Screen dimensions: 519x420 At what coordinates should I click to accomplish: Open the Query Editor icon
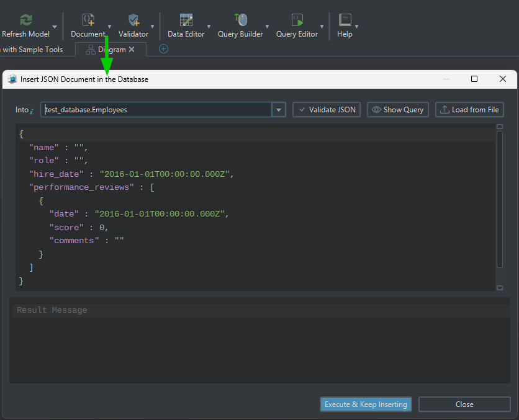(x=297, y=20)
